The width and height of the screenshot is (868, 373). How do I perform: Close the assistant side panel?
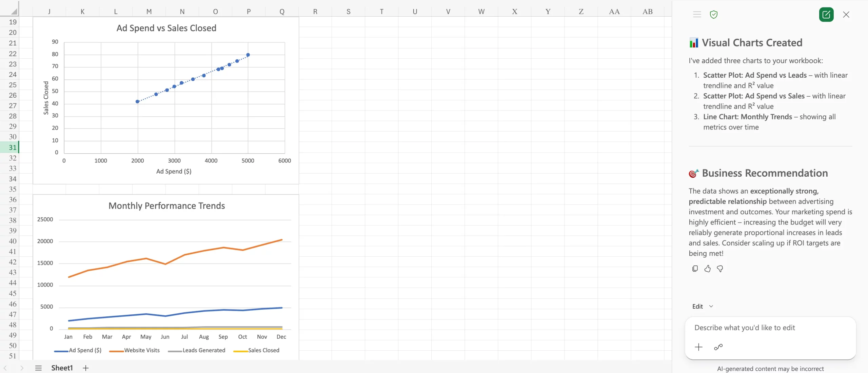[846, 15]
